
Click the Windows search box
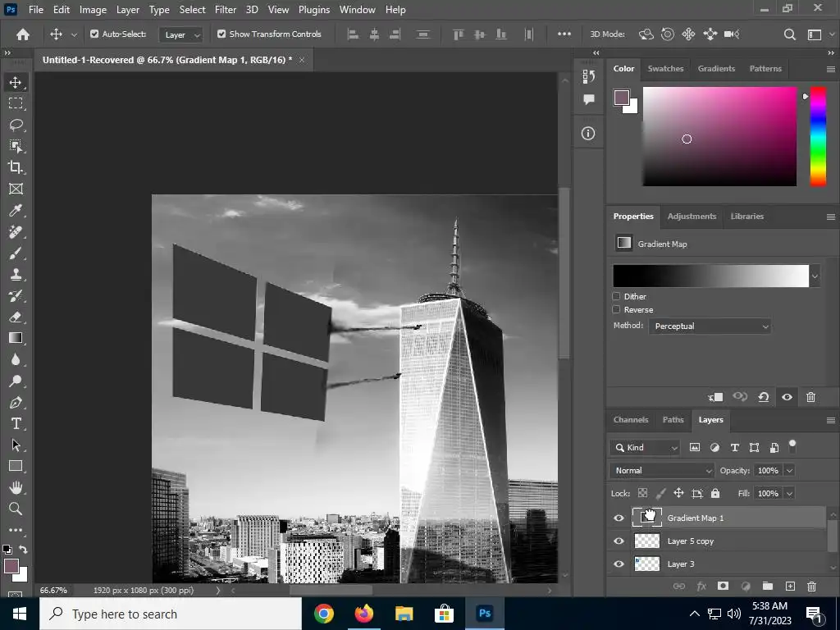[x=171, y=614]
